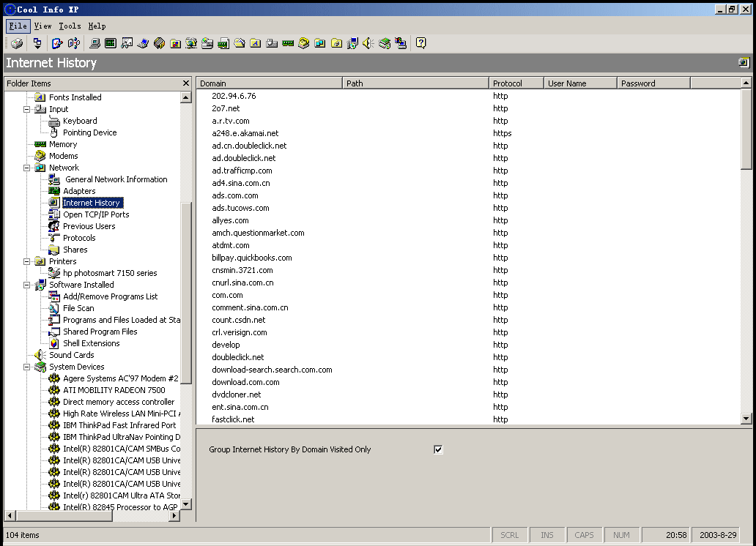Collapse the Software Installed tree node
Screen dimensions: 756x546
tap(27, 285)
